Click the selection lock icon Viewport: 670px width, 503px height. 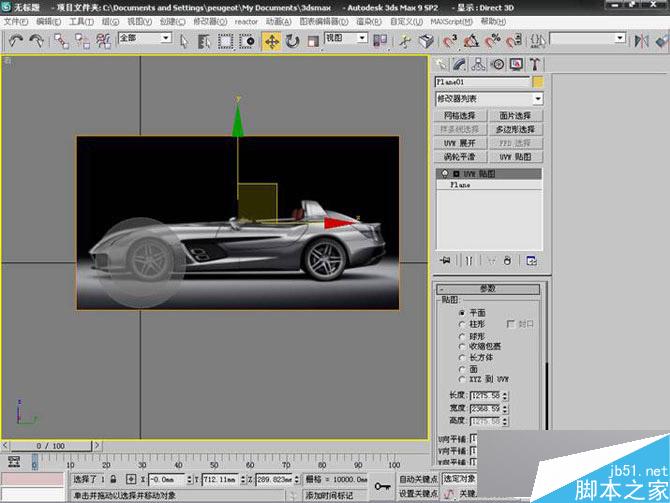(x=115, y=480)
